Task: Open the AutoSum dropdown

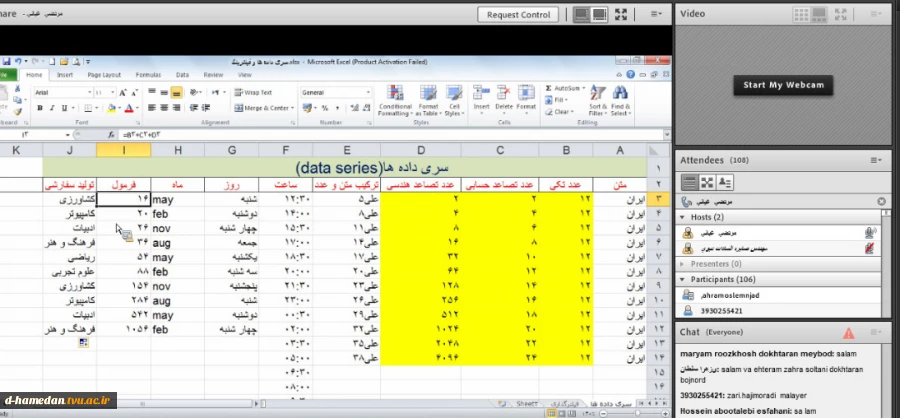Action: click(x=584, y=88)
